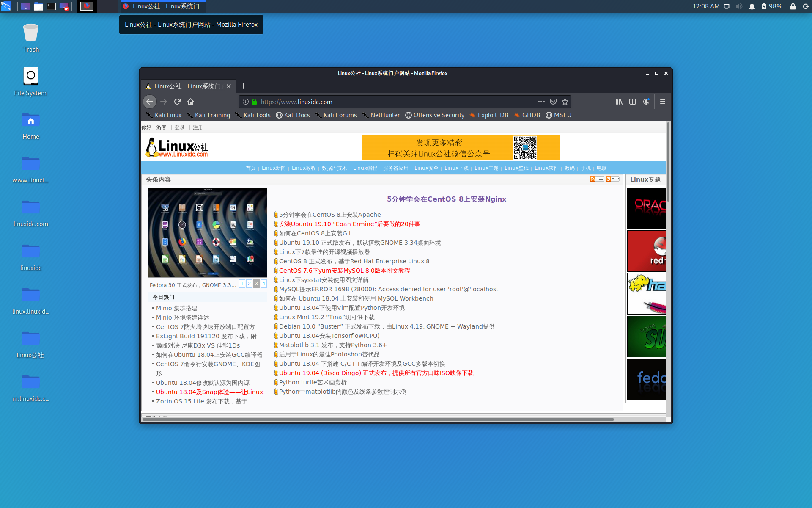The image size is (812, 508).
Task: Open Minio 集群搭建 hot article
Action: (x=176, y=308)
